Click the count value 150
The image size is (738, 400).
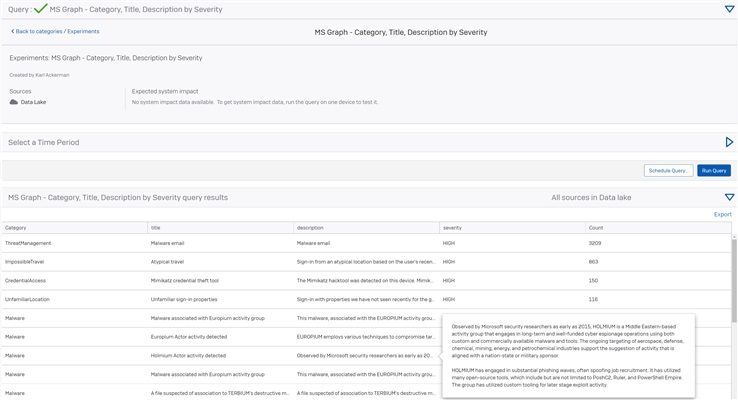click(x=593, y=280)
